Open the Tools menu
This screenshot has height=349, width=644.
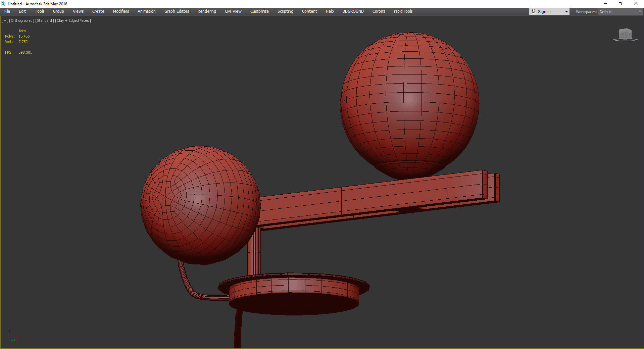coord(40,11)
